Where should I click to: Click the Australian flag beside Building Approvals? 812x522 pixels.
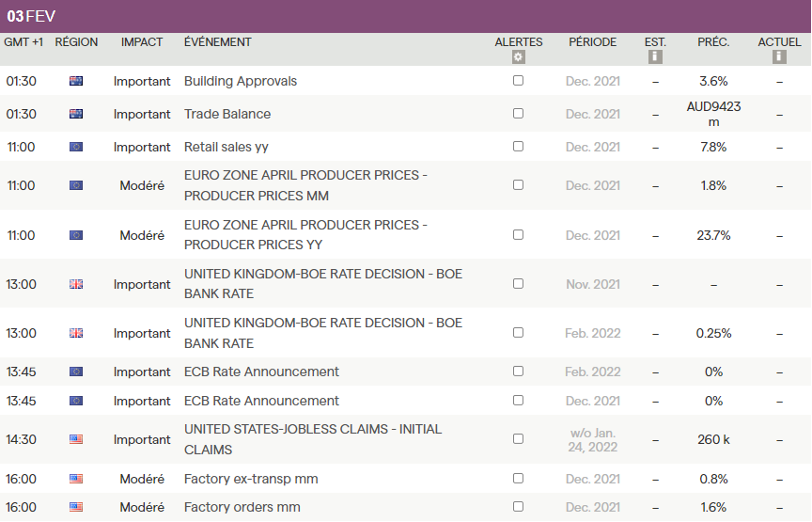(x=76, y=81)
